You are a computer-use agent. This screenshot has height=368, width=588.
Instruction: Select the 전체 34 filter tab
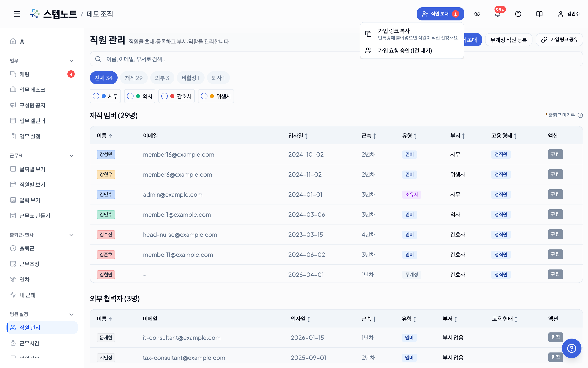click(104, 78)
